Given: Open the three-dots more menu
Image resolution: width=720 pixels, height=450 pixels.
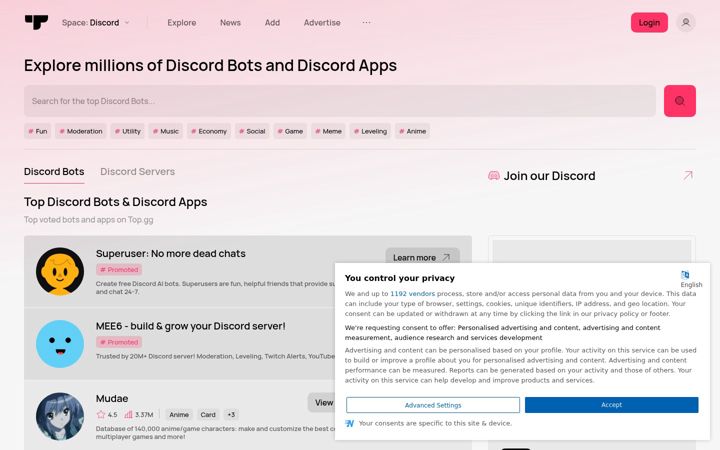Looking at the screenshot, I should [366, 22].
